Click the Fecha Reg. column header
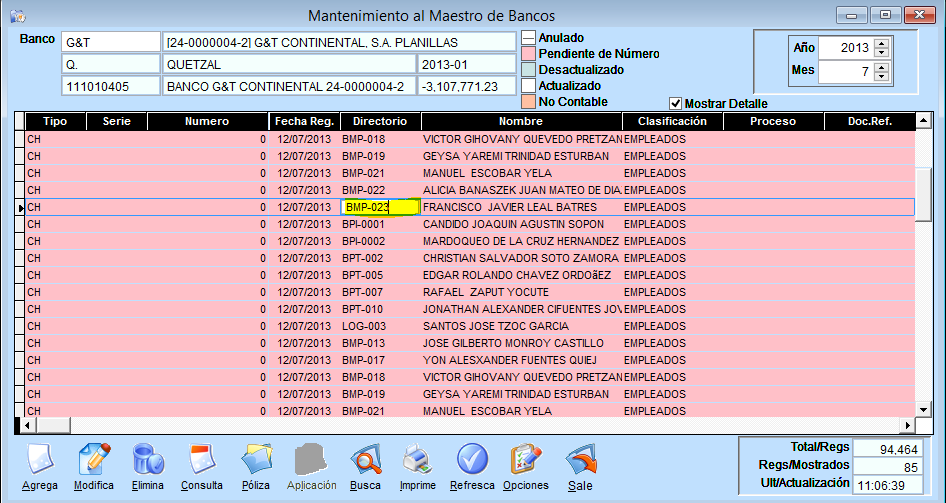The image size is (946, 503). coord(304,121)
